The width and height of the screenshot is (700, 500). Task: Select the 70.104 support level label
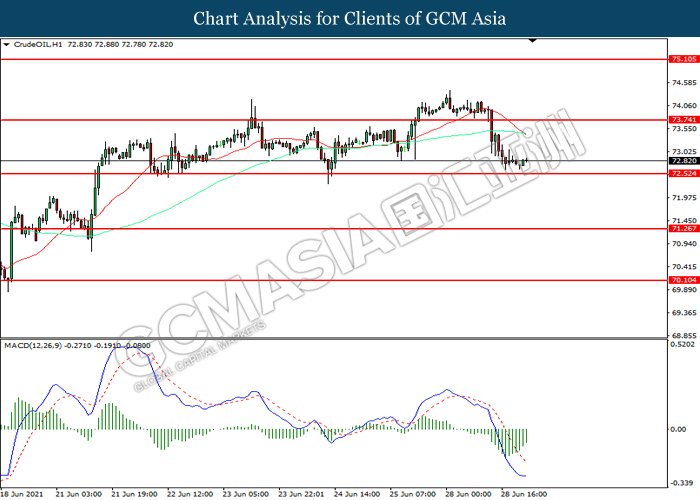point(683,280)
